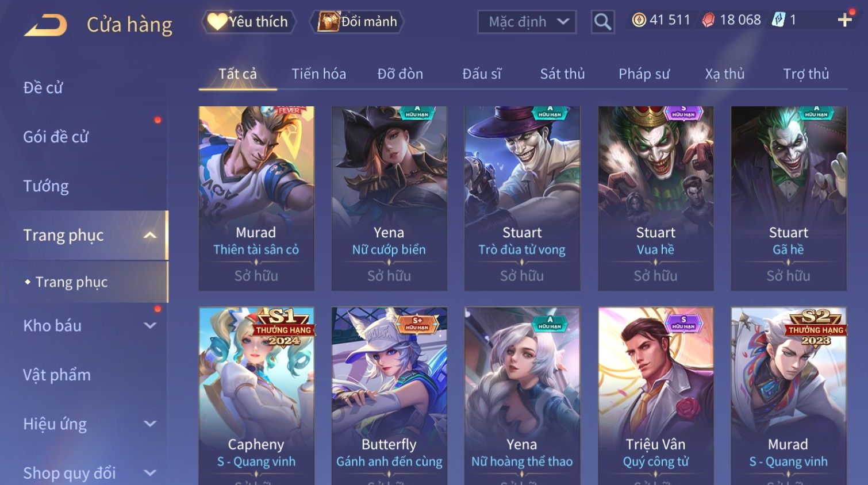
Task: Switch to the Sát thủ tab
Action: 562,74
